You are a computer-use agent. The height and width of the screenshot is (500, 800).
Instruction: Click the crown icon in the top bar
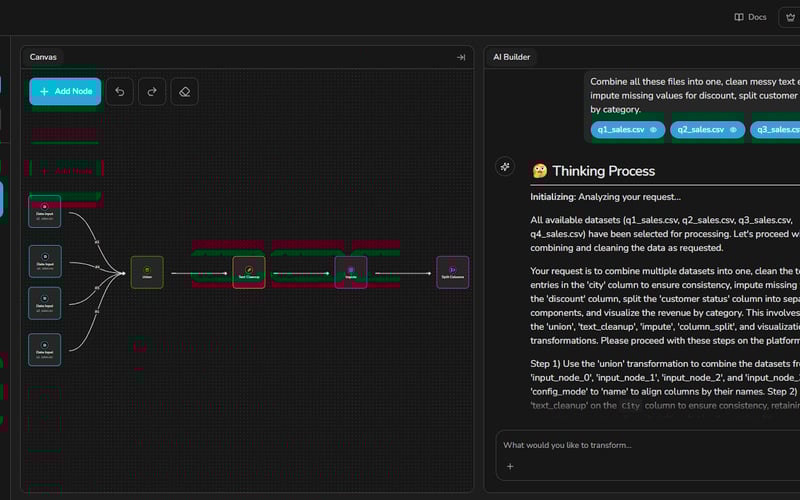(790, 17)
